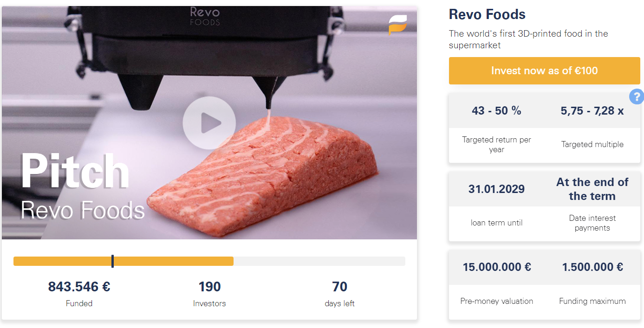Click the blue question mark help icon
The width and height of the screenshot is (644, 328).
coord(636,96)
